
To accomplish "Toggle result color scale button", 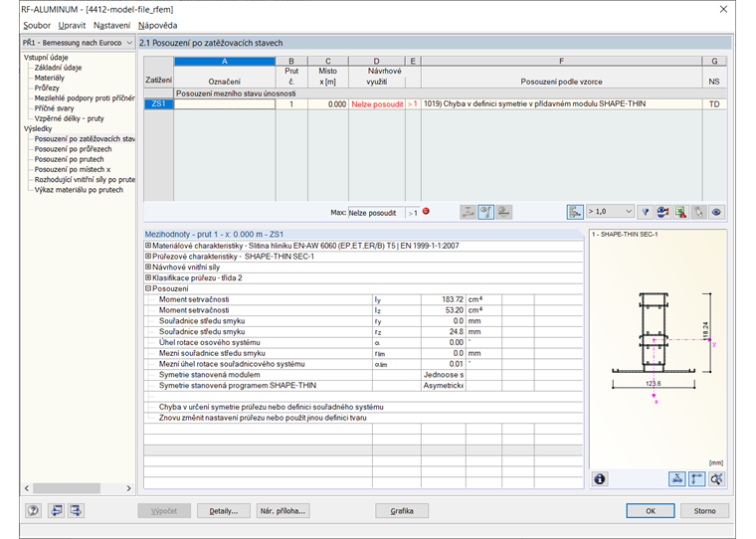I will coord(575,212).
